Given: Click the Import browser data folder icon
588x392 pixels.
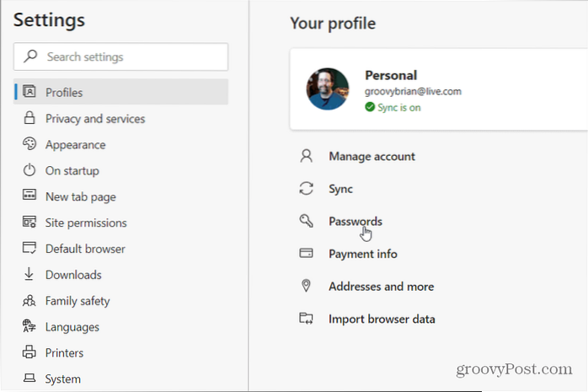Looking at the screenshot, I should coord(307,319).
